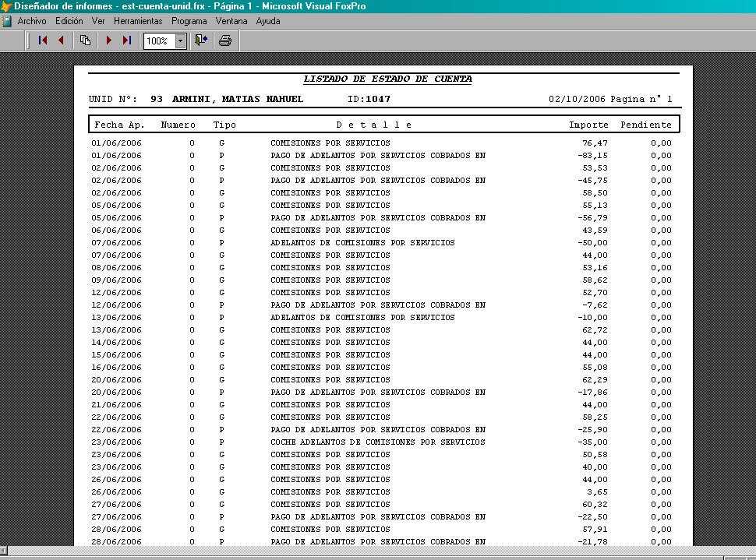756x560 pixels.
Task: Open the zoom percentage dropdown arrow
Action: 180,41
